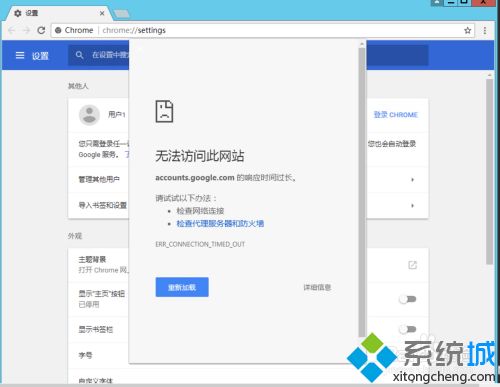
Task: Expand the 导入书签和设置 row arrow
Action: pos(412,205)
